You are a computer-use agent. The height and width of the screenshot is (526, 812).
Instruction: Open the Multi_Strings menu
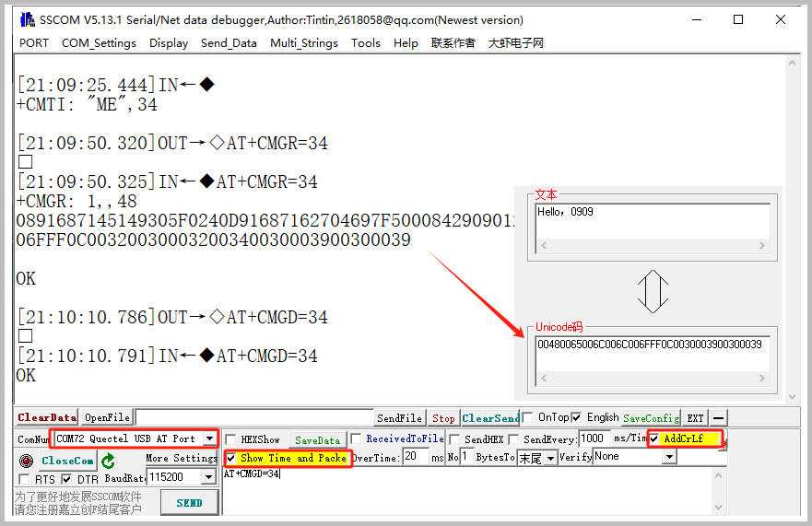pos(303,42)
